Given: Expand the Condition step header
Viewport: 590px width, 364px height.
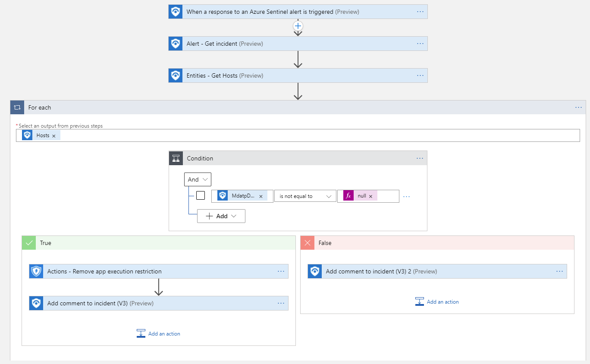Looking at the screenshot, I should click(298, 158).
